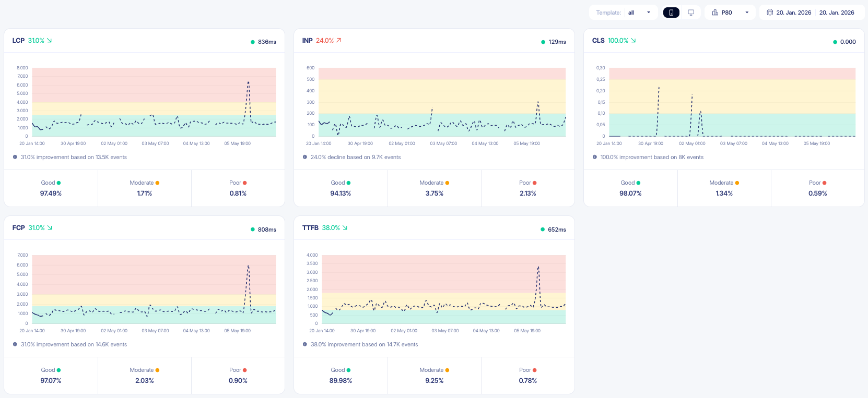Click the FCP Moderate 2.03% value
Image resolution: width=868 pixels, height=398 pixels.
click(145, 381)
